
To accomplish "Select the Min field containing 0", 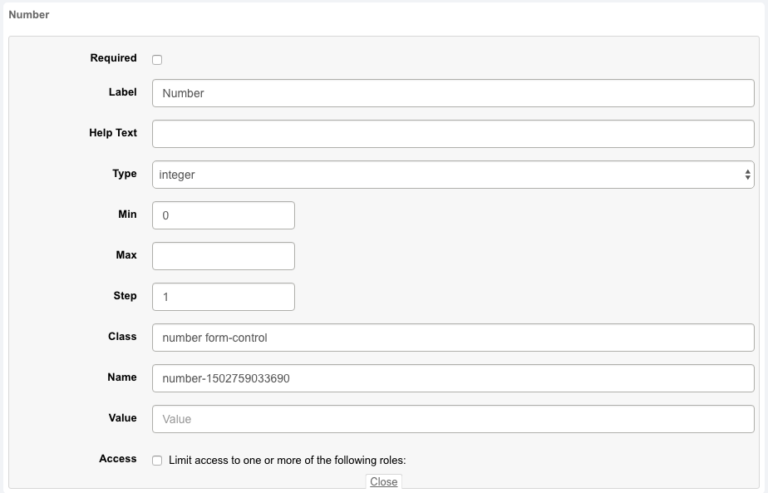I will pyautogui.click(x=223, y=215).
